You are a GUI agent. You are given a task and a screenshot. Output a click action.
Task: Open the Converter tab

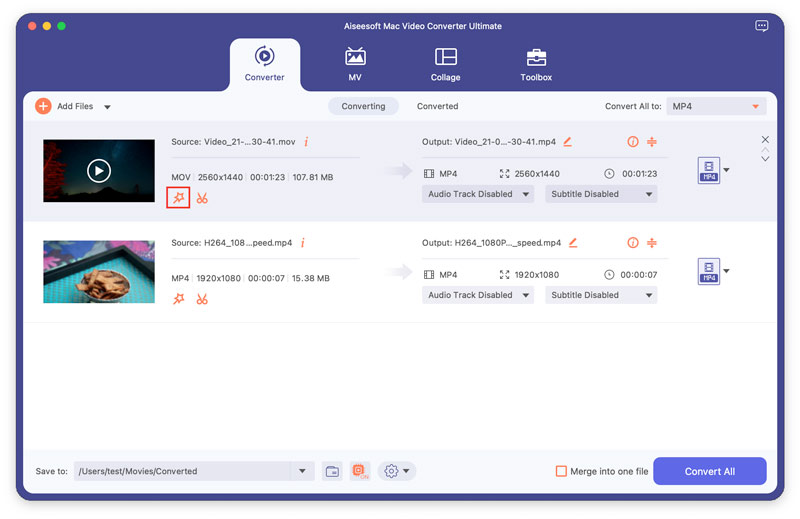(x=264, y=64)
